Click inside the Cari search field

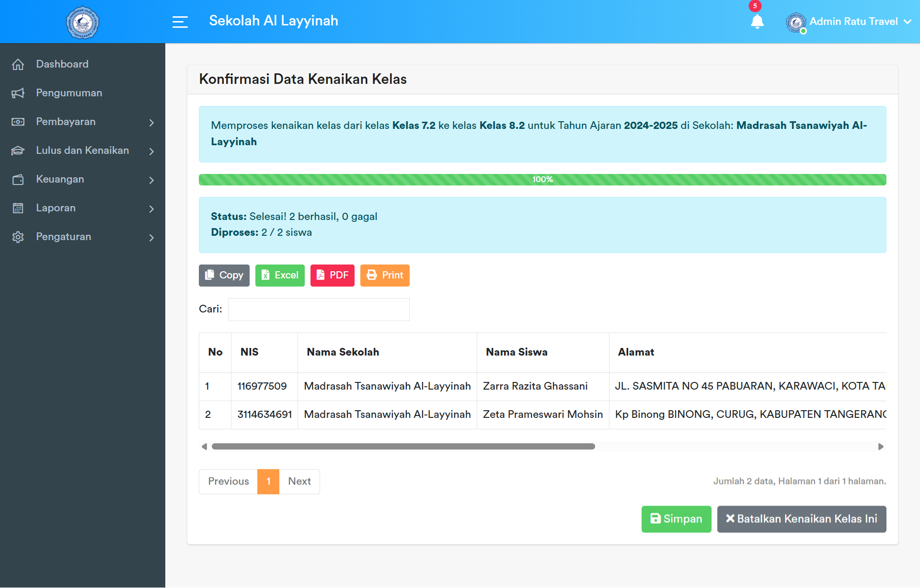(x=319, y=309)
